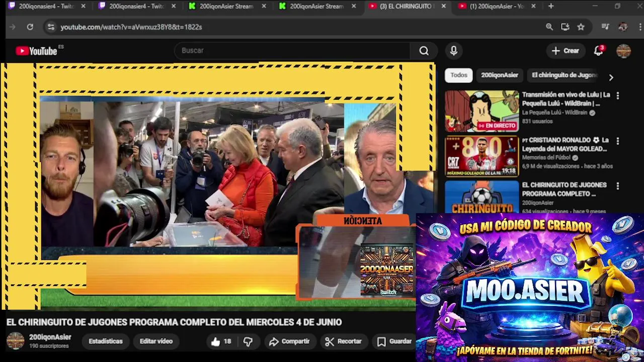Open options menu for Lulu live video

[x=618, y=95]
